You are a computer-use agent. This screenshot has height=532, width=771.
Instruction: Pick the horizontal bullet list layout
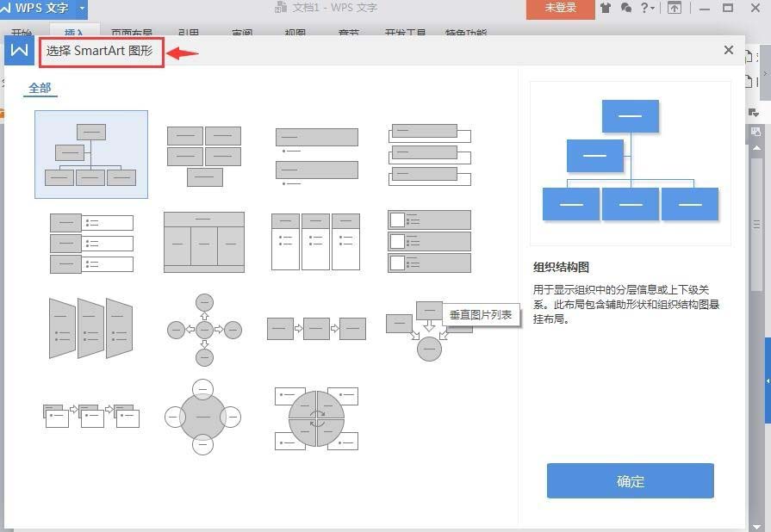tap(315, 242)
